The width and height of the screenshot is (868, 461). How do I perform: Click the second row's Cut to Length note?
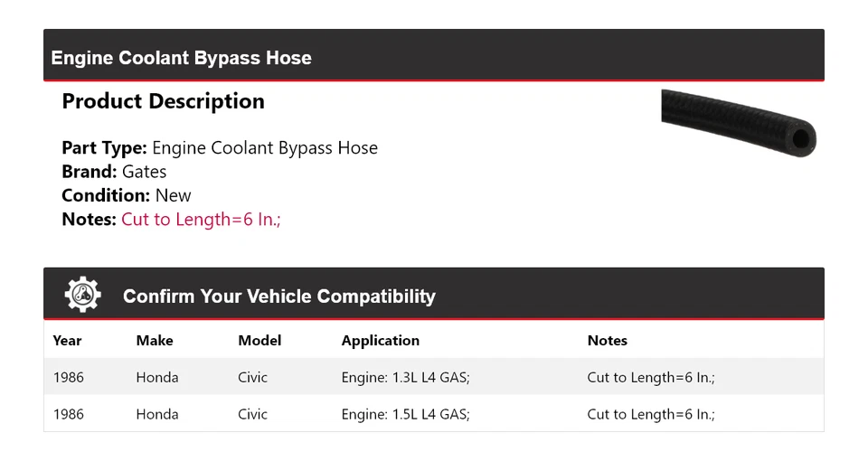[651, 414]
